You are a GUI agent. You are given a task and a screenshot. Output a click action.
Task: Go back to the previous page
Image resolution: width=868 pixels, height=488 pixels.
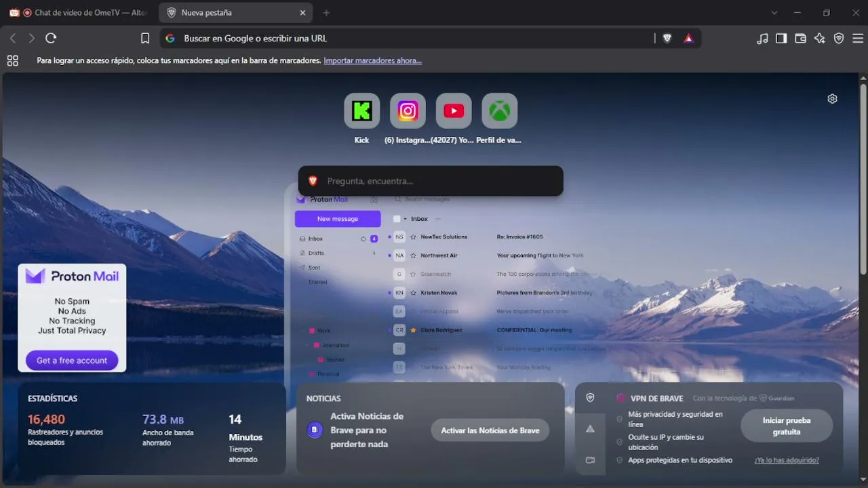pos(13,39)
